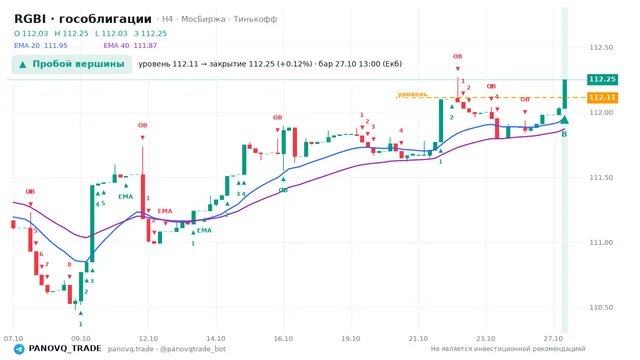640x360 pixels.
Task: Click the 110.50 price axis label
Action: pos(601,307)
